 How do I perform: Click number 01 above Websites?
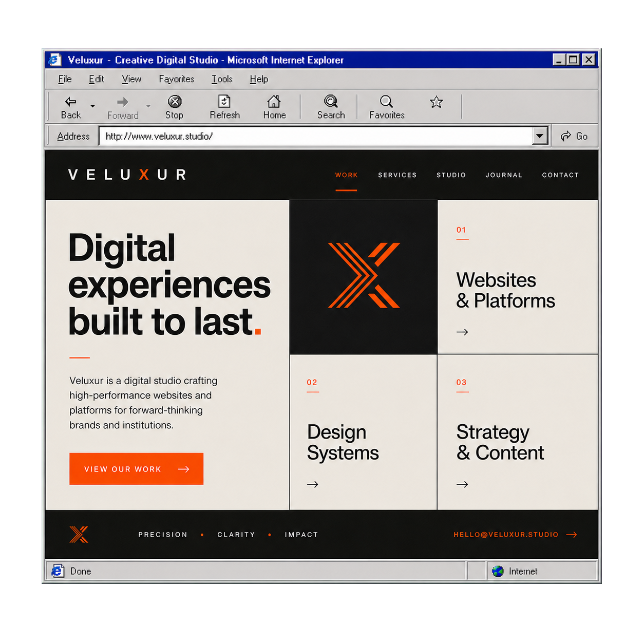click(x=461, y=230)
